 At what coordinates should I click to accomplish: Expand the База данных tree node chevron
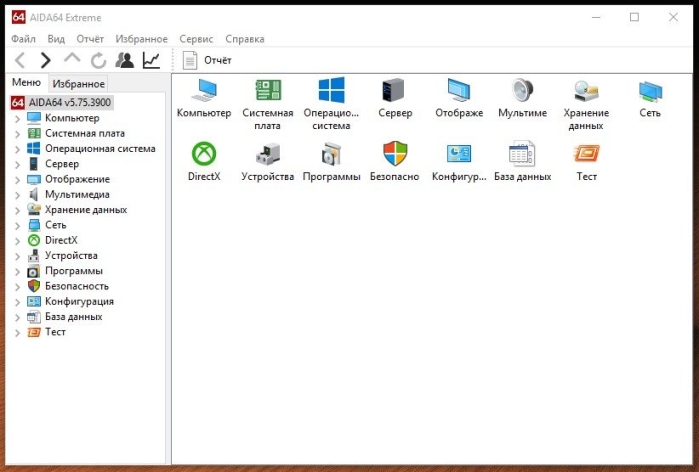[x=17, y=317]
